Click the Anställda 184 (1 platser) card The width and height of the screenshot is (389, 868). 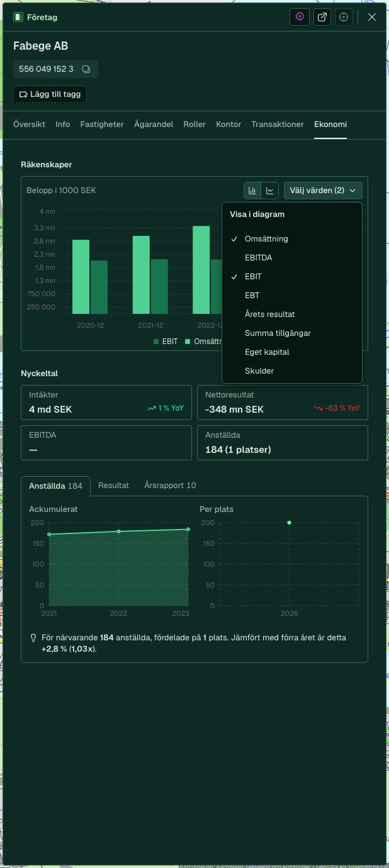pos(283,443)
